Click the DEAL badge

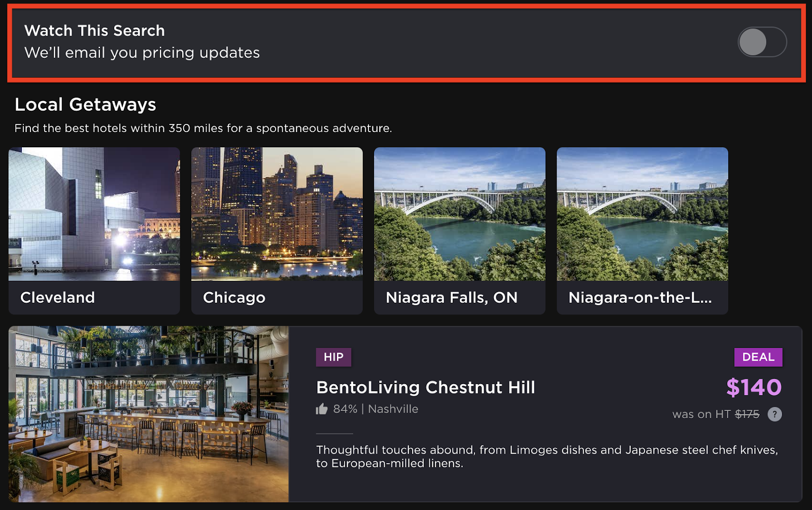click(758, 357)
